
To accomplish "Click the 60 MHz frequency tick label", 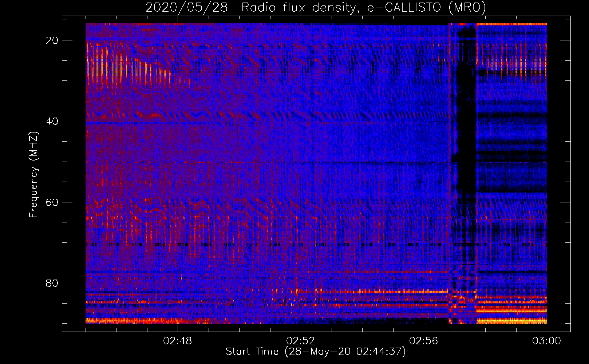I will (52, 202).
